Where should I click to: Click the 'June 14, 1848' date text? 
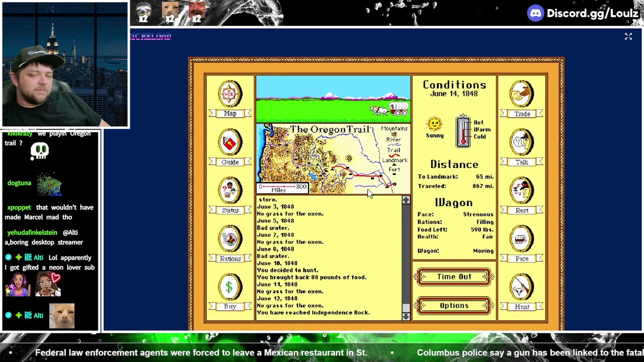[x=454, y=94]
